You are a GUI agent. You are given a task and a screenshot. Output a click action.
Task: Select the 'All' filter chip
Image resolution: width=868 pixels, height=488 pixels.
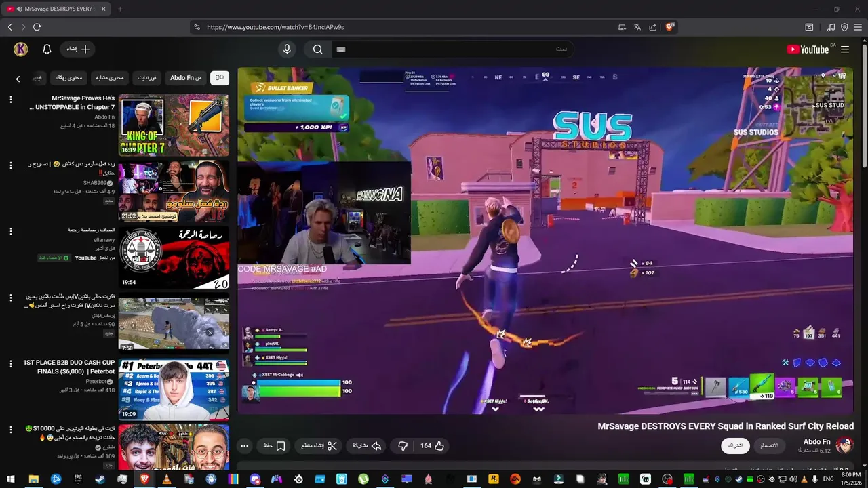220,78
